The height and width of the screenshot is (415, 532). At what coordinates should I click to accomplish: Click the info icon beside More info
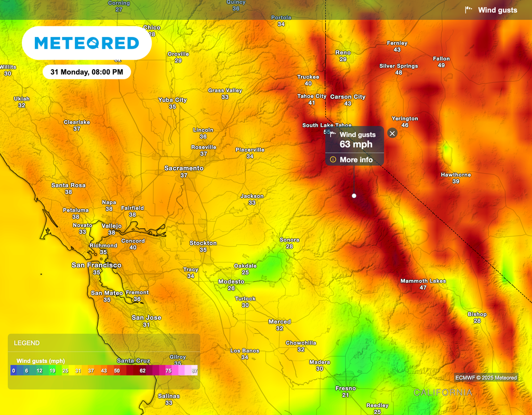(x=332, y=160)
